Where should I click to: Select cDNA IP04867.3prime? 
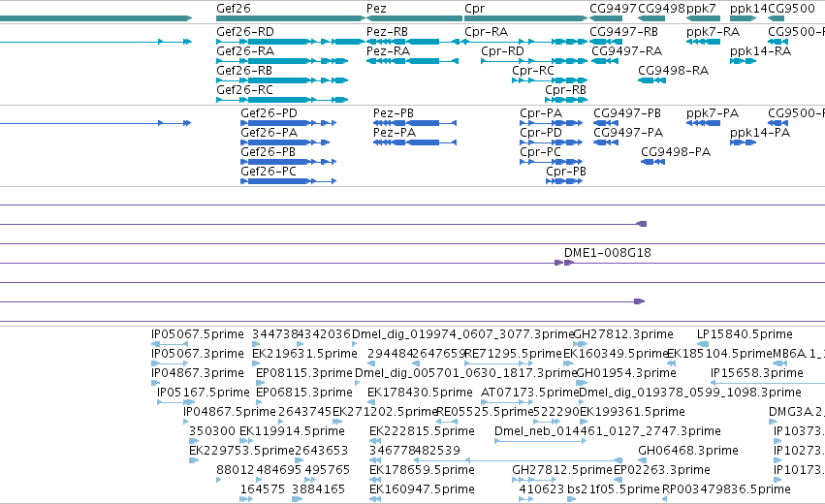[198, 373]
